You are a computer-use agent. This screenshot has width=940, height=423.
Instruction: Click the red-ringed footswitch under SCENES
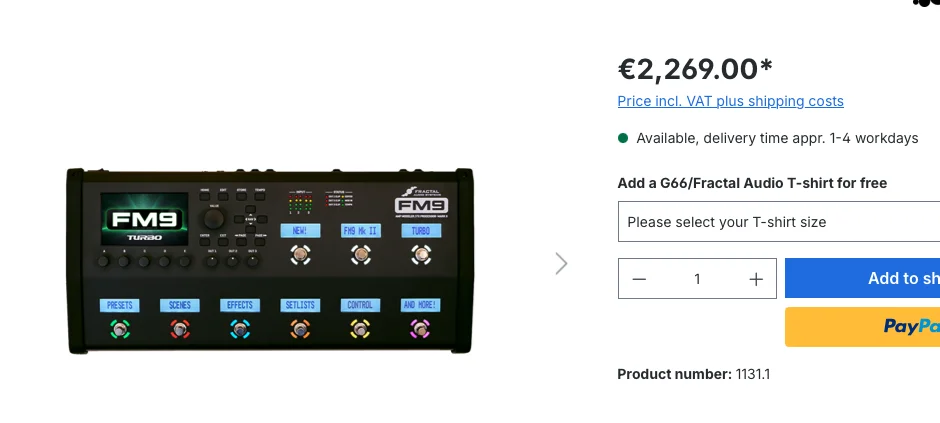[180, 329]
